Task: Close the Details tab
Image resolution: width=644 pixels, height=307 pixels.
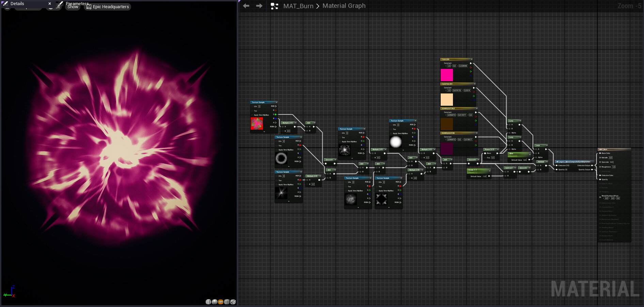Action: click(50, 3)
